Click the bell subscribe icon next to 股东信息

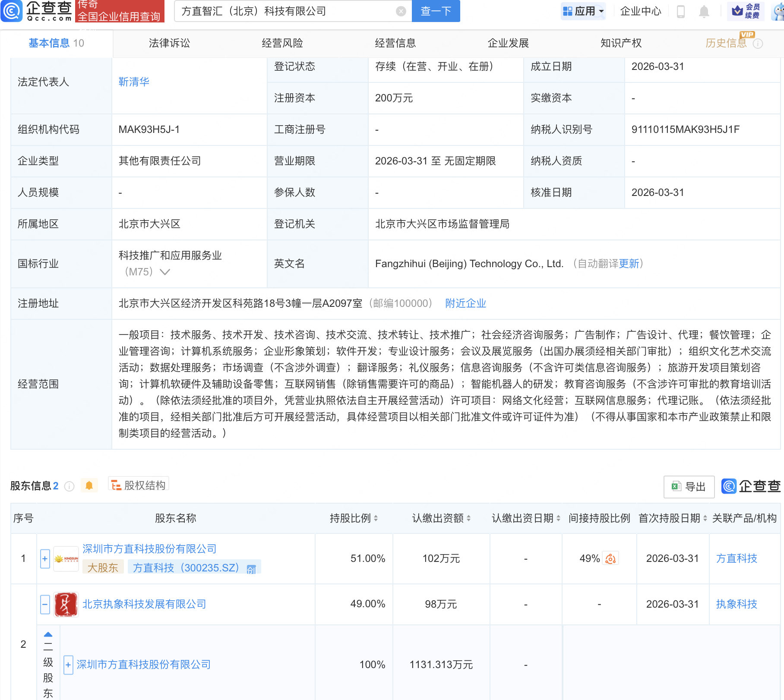tap(89, 485)
